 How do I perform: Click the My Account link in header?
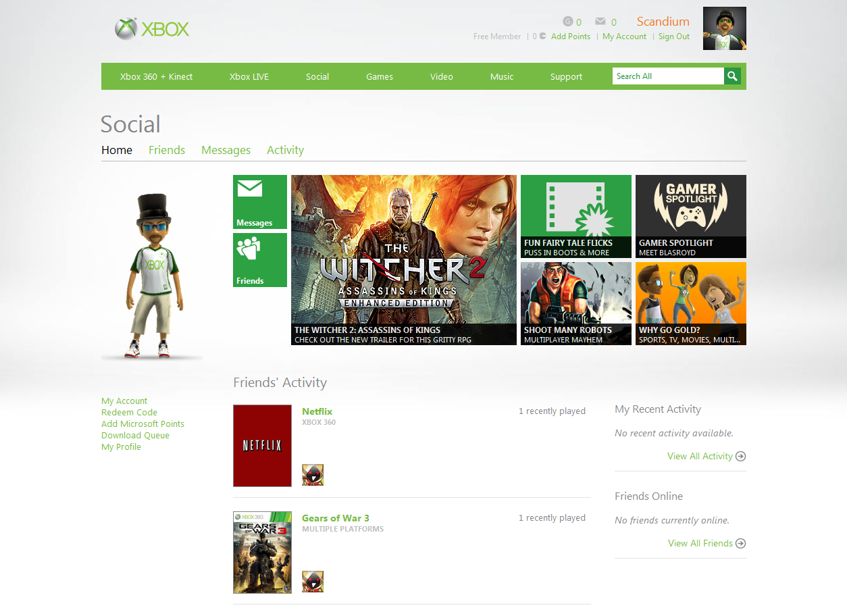click(624, 36)
